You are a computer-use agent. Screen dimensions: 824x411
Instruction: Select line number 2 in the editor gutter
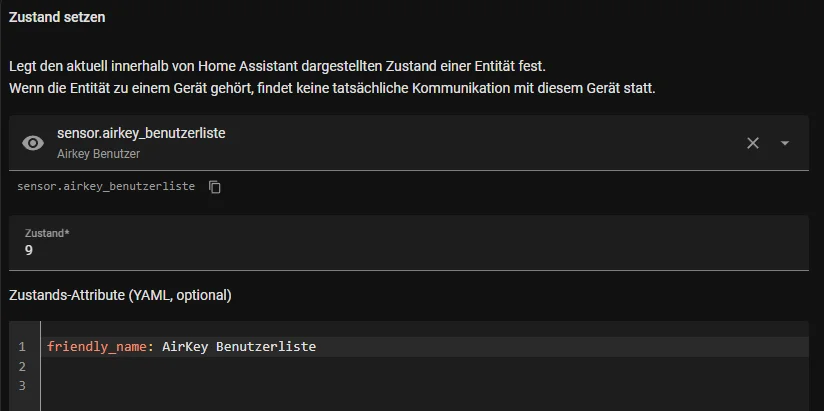coord(22,366)
